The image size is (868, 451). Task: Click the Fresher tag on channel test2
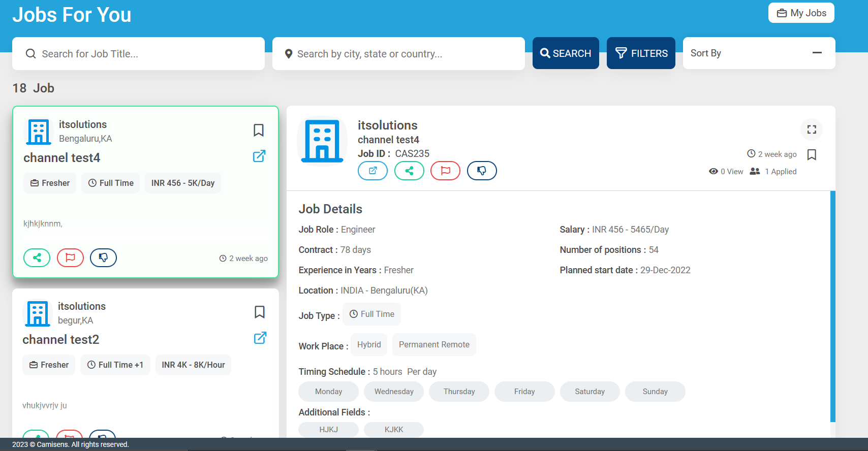(x=49, y=365)
